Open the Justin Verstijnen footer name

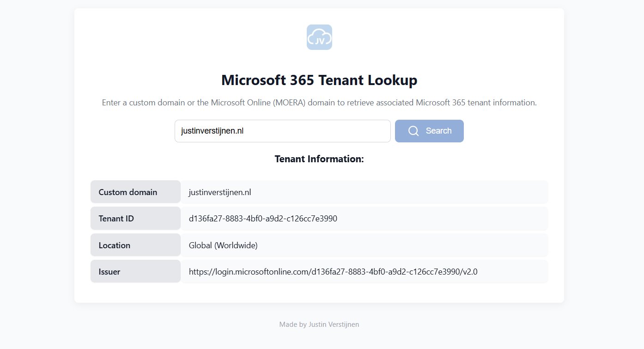334,325
